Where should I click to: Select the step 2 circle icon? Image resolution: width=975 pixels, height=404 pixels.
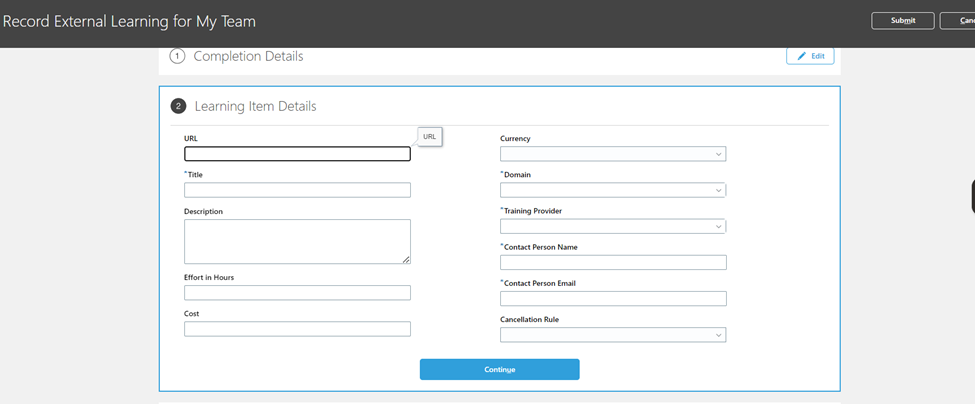click(x=178, y=106)
